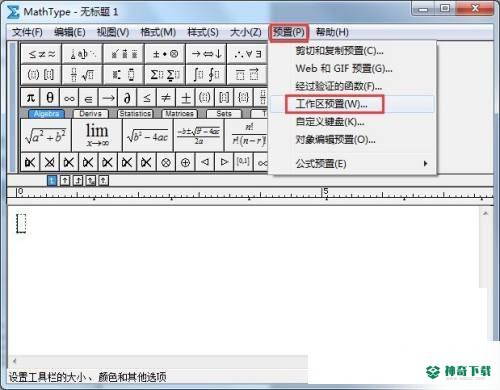
Task: Open the logical symbols palette (∴∀∃)
Action: coord(247,54)
